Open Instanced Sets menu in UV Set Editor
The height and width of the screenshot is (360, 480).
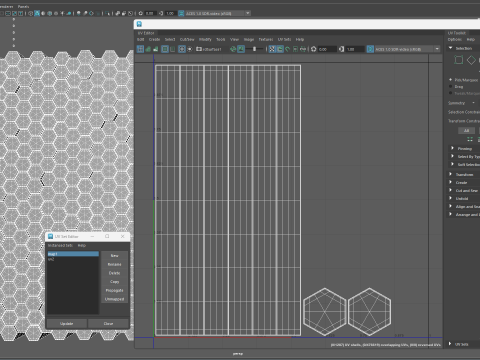60,245
